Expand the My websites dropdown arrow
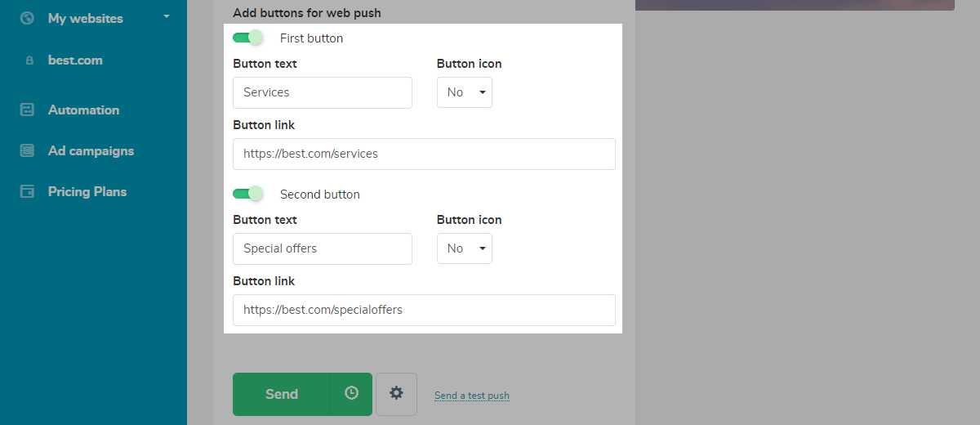The image size is (980, 425). coord(167,16)
